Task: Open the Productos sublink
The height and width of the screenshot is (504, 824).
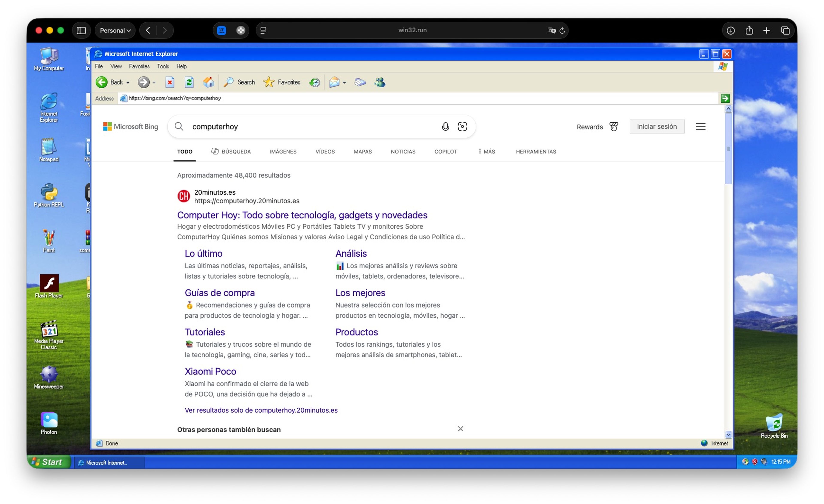Action: point(356,332)
